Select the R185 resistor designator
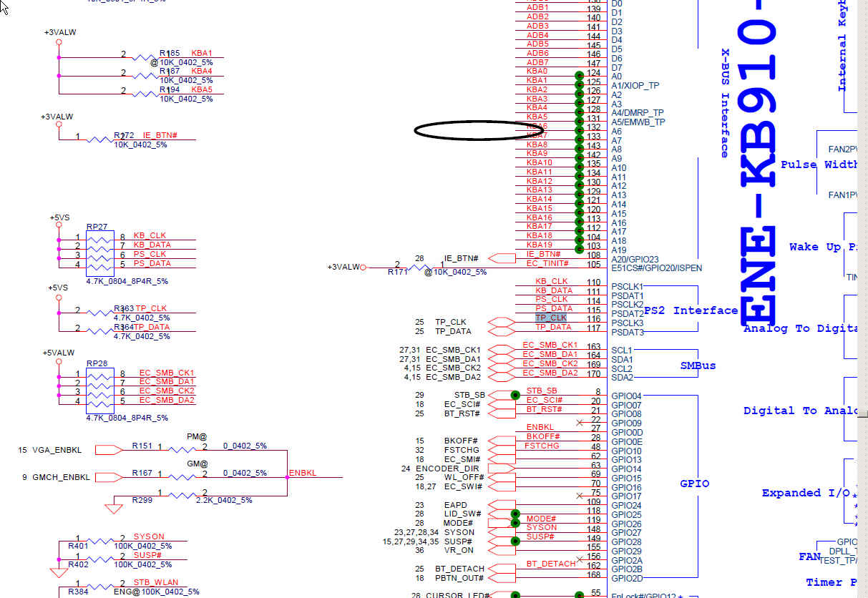868x598 pixels. pyautogui.click(x=170, y=54)
